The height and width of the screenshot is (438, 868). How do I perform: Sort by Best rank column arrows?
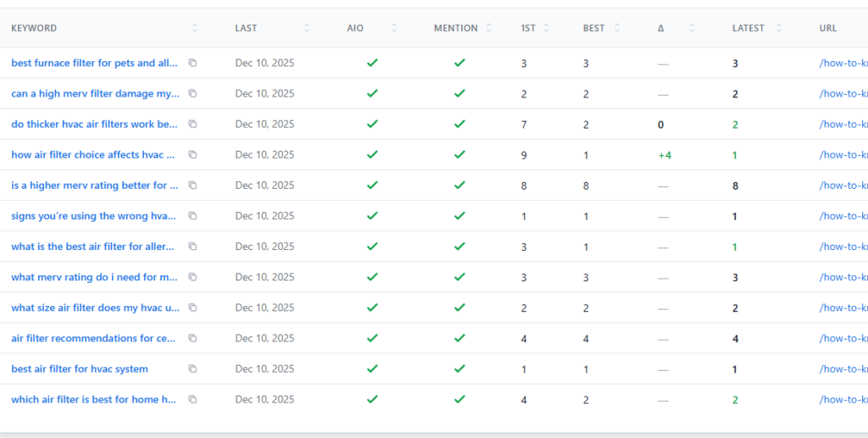point(617,28)
